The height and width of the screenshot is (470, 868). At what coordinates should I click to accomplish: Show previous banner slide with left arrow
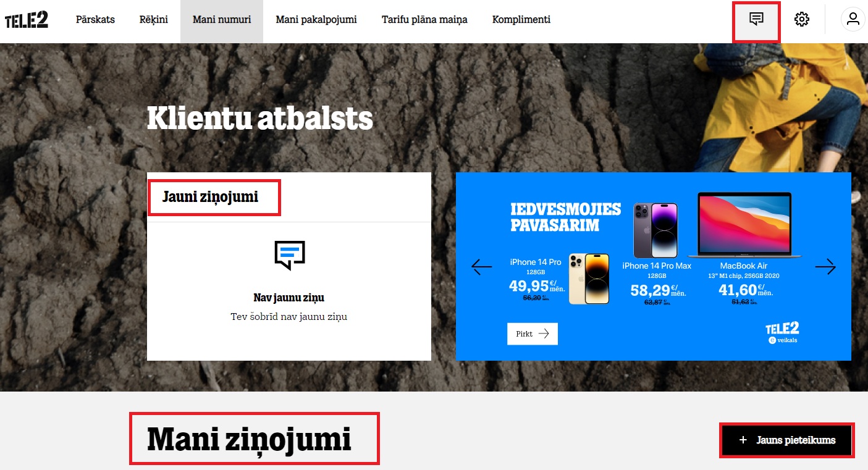(481, 266)
